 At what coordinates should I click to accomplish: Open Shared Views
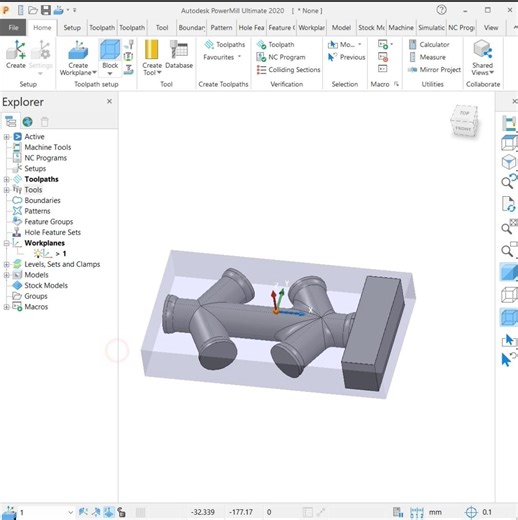[x=482, y=57]
